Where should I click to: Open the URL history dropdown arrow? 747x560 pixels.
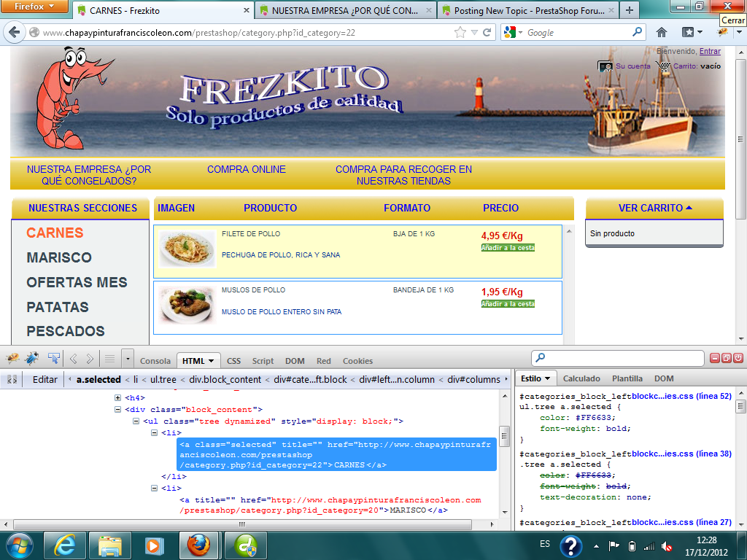click(x=474, y=32)
